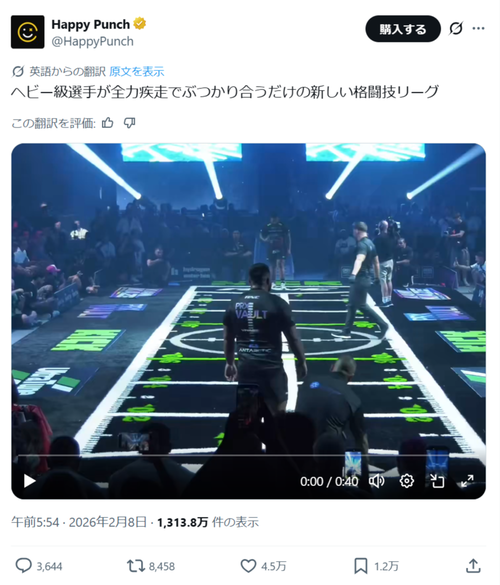Click the Happy Punch display name
The width and height of the screenshot is (500, 585).
tap(91, 25)
